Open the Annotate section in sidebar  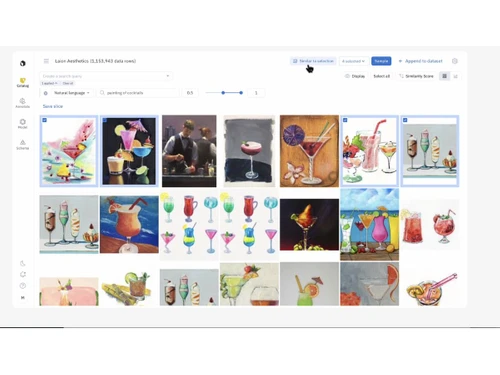23,103
